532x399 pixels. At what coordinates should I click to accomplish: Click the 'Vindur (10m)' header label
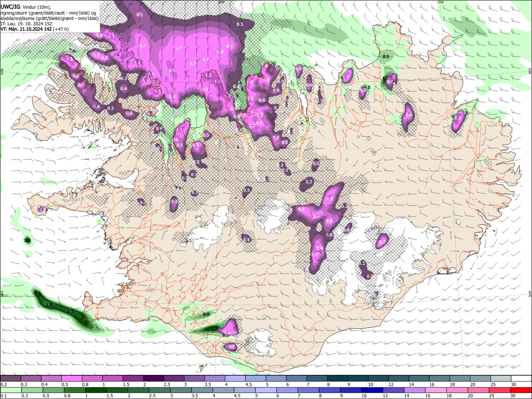[x=36, y=7]
